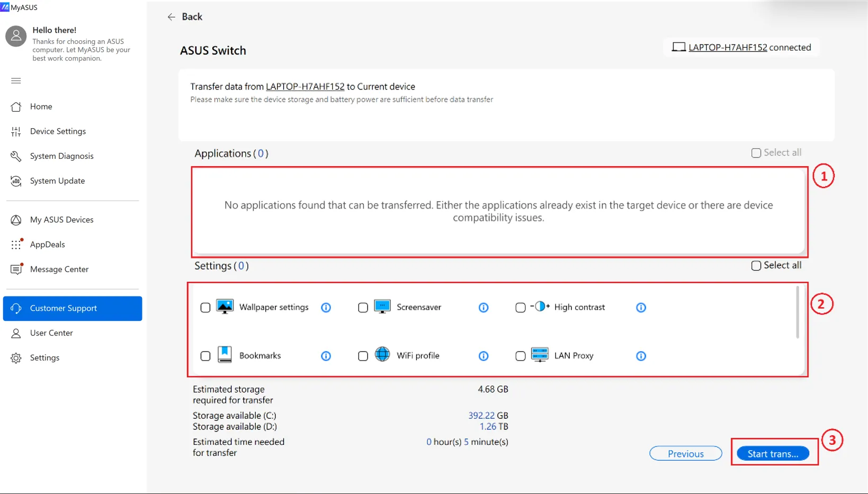Click the laptop icon near connected device
Screen dimensions: 868x494
678,47
